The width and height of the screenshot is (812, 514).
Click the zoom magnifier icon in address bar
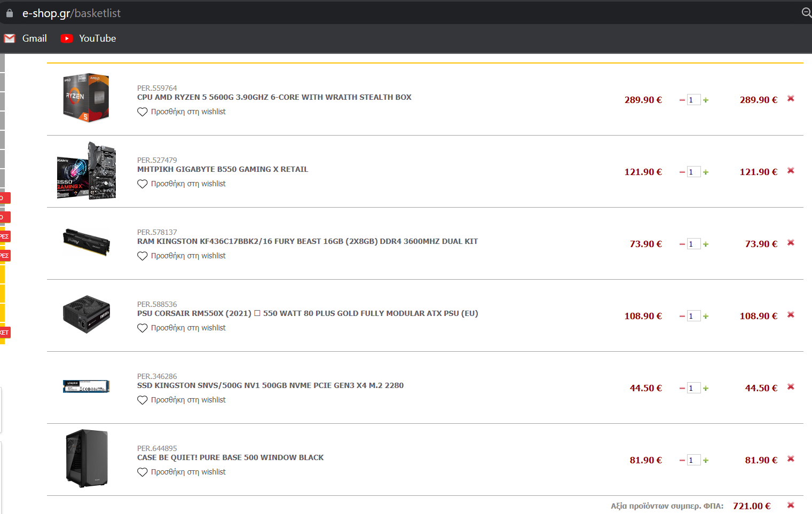pos(807,12)
